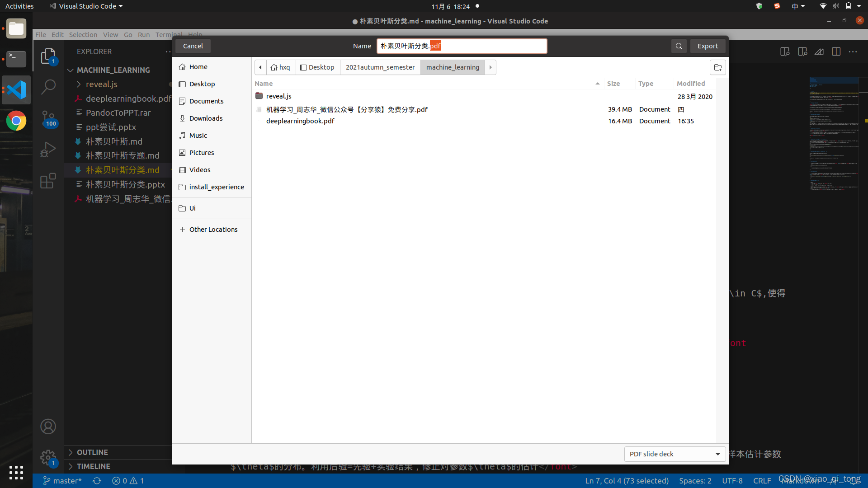Select the Desktop location in left panel
868x488 pixels.
[x=202, y=84]
